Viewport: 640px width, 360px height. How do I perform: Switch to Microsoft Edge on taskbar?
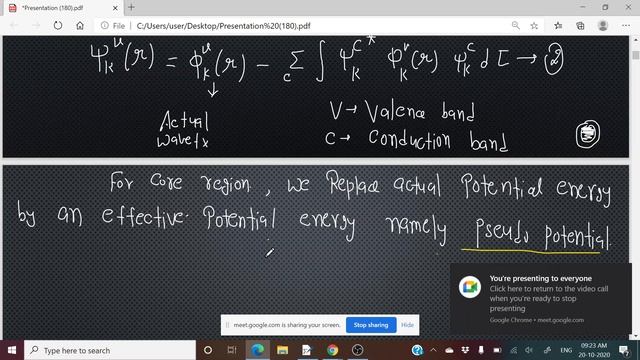257,350
